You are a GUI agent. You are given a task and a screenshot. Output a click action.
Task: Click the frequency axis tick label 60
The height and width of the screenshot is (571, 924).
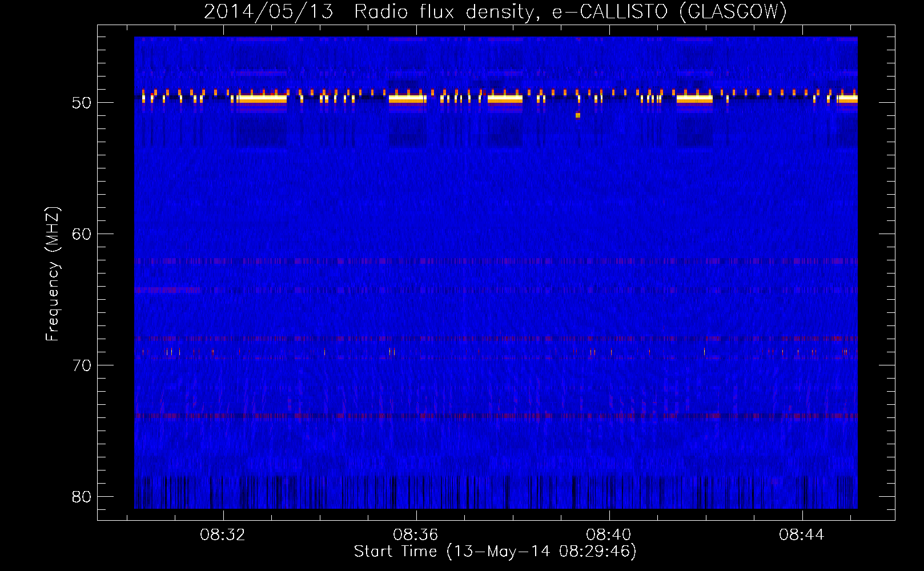(82, 234)
